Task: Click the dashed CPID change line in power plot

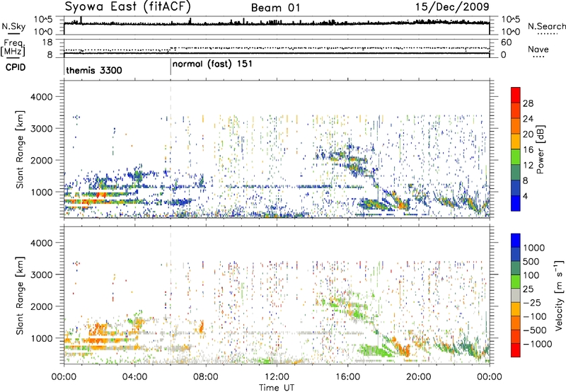Action: [x=171, y=149]
